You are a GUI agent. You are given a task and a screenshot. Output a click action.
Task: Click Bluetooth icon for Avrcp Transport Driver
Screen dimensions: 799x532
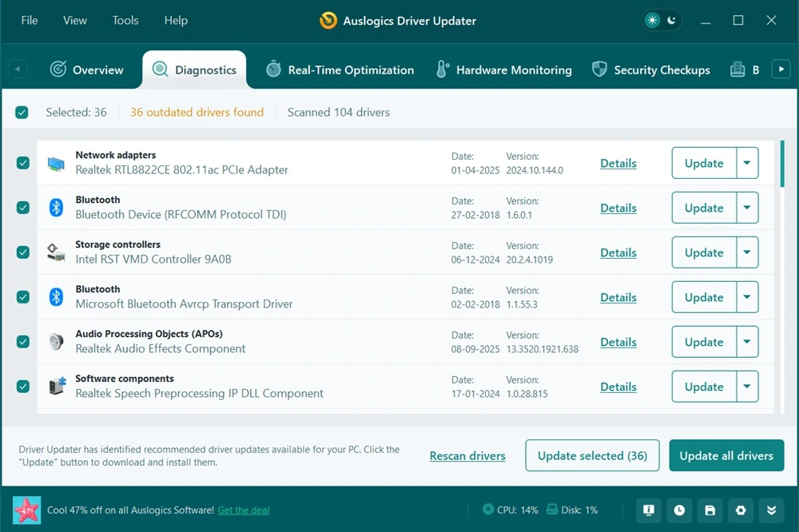click(56, 297)
